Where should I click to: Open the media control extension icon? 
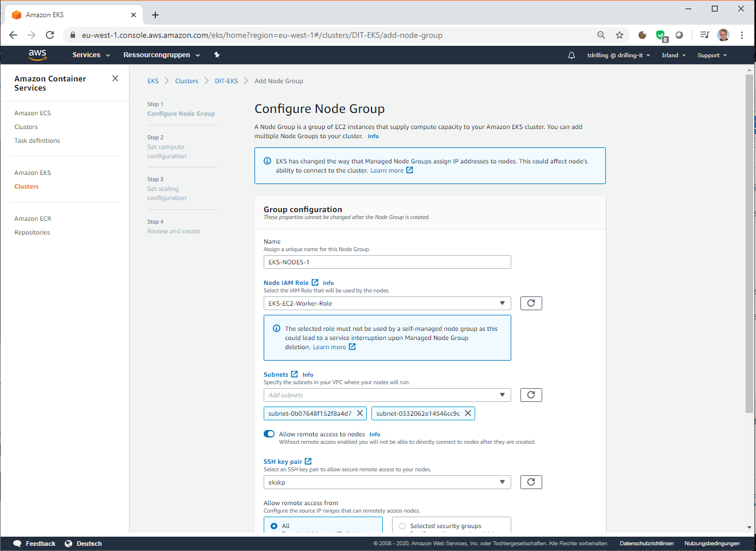704,35
